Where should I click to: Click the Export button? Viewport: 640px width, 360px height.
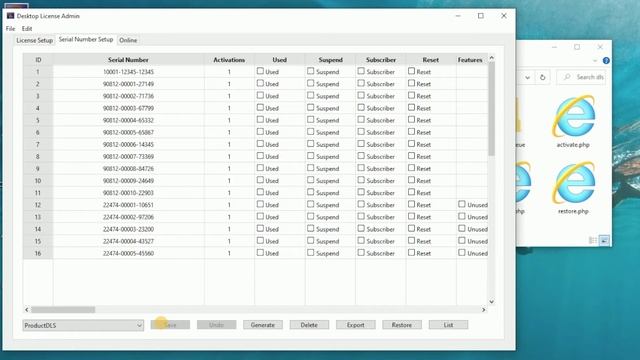pyautogui.click(x=356, y=325)
